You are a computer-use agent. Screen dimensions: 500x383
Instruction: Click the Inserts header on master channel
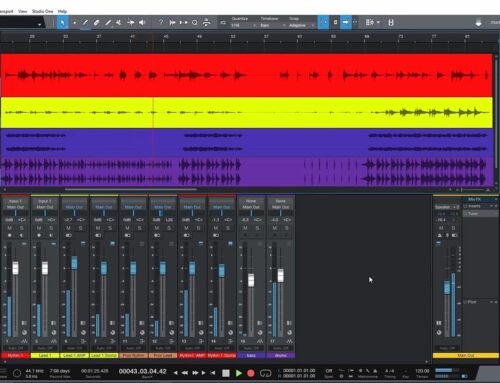pyautogui.click(x=480, y=206)
